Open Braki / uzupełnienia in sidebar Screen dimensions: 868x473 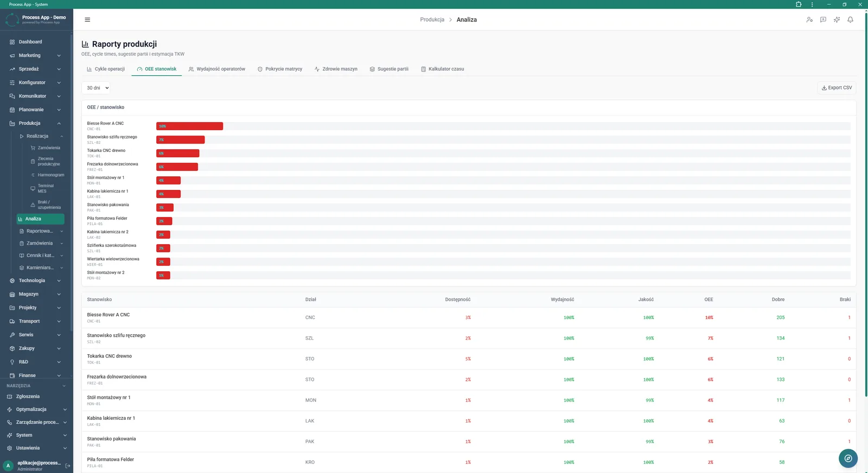click(47, 204)
